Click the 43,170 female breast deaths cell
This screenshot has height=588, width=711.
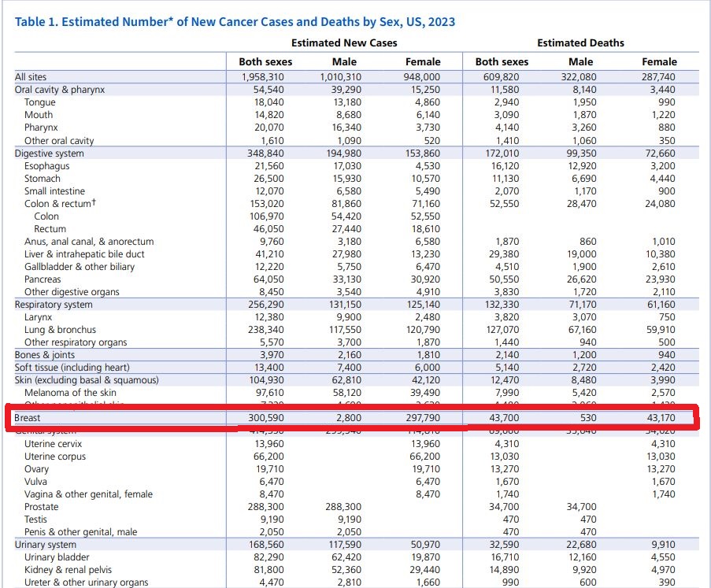[659, 418]
